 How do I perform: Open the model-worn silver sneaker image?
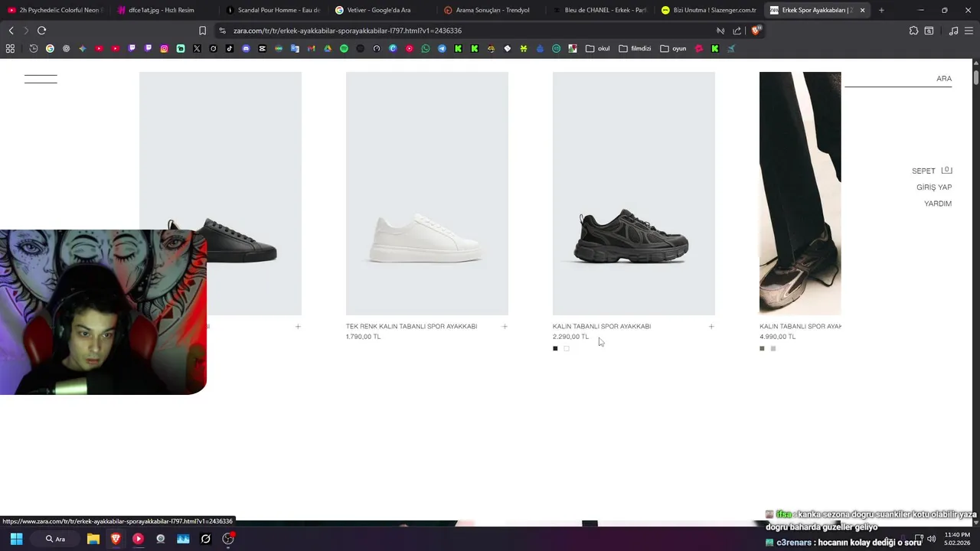[x=800, y=193]
